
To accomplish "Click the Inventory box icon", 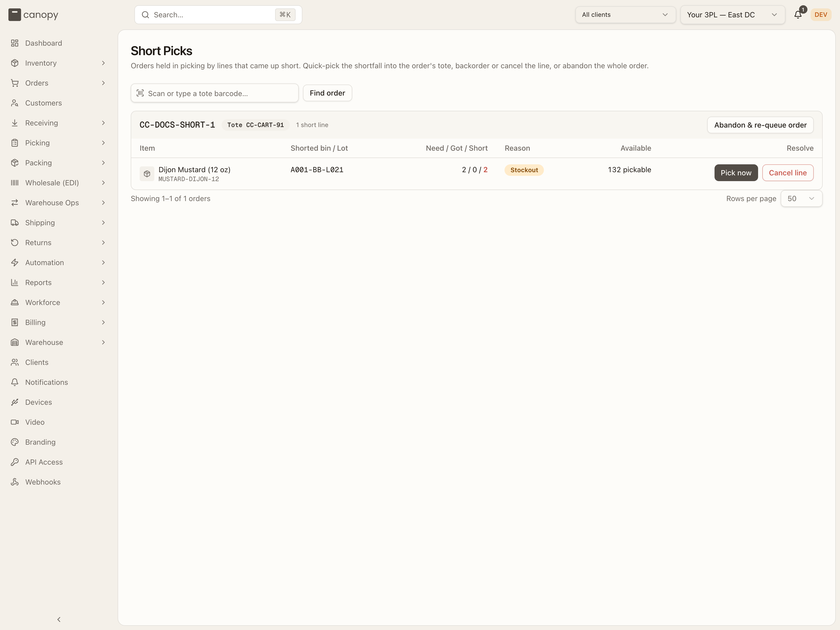I will (15, 63).
